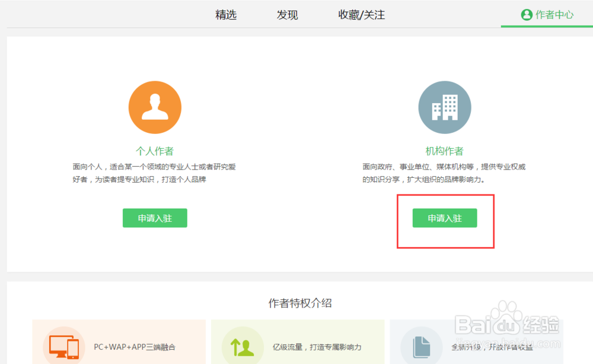Open the 作者中心 tab

(552, 15)
